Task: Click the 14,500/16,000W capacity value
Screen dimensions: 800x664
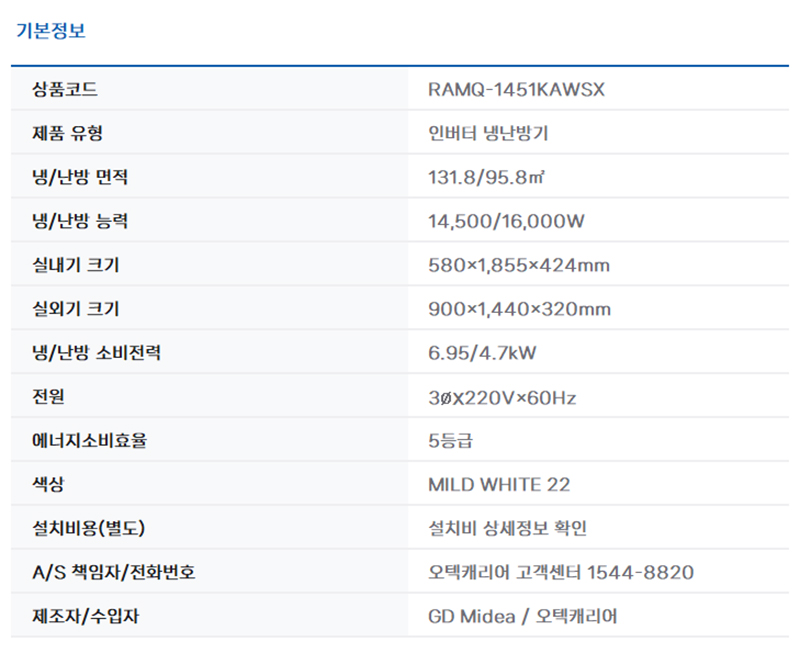Action: click(505, 222)
